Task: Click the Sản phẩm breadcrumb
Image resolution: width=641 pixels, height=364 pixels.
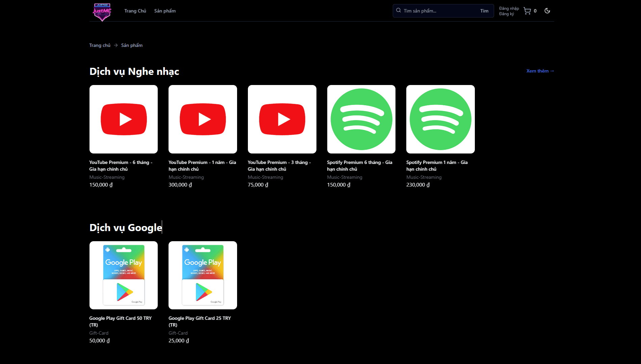Action: pyautogui.click(x=132, y=45)
